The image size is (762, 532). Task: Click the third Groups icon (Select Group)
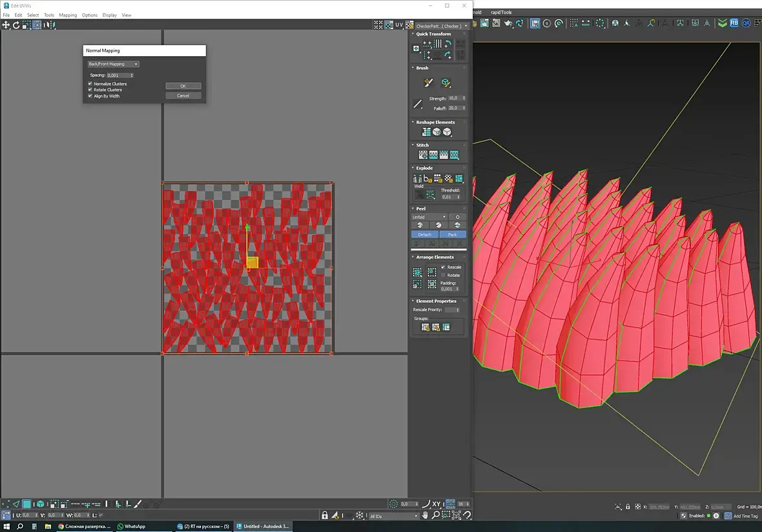[x=446, y=327]
